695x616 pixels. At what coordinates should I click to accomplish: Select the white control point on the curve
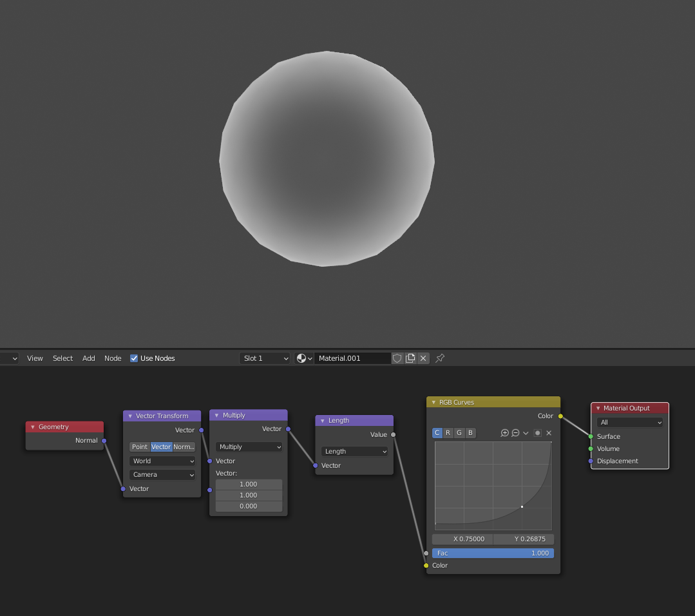click(x=522, y=507)
